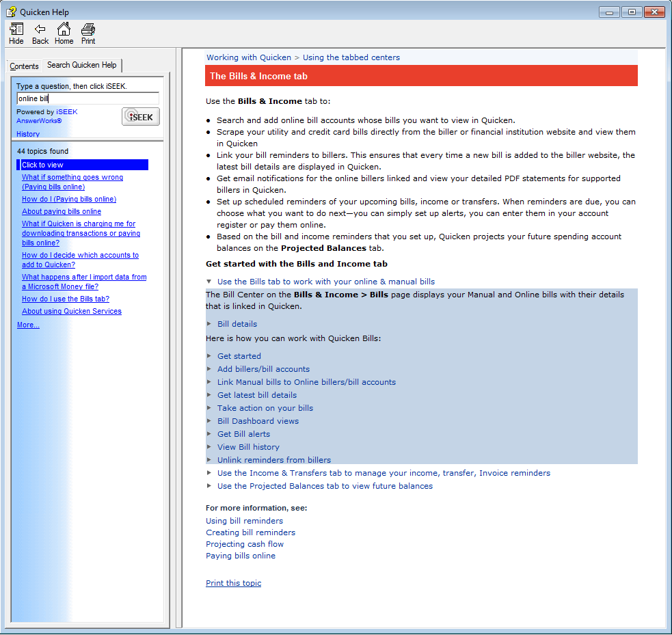Open What if something goes wrong topic
This screenshot has height=635, width=672.
click(72, 182)
